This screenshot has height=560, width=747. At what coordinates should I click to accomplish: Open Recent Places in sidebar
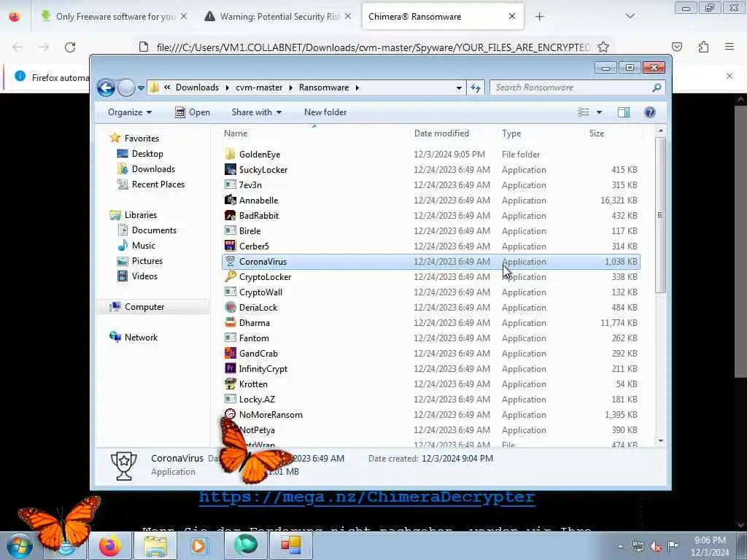pos(150,184)
